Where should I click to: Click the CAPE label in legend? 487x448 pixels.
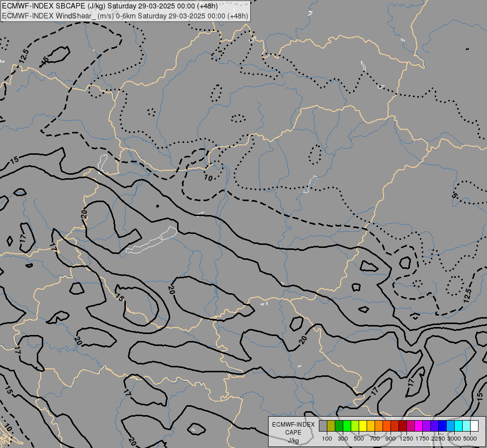coord(293,433)
